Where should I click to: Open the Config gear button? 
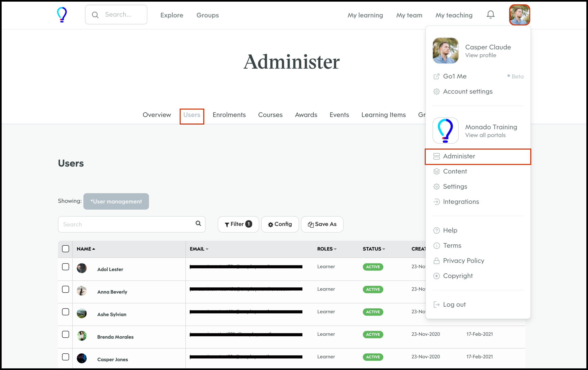[x=280, y=224]
